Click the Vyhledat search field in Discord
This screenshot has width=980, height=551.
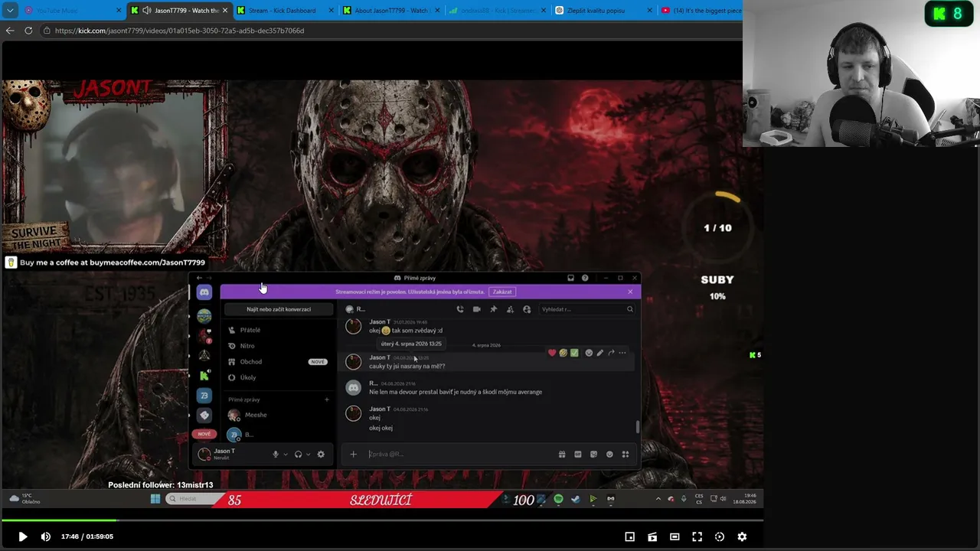[x=586, y=309]
